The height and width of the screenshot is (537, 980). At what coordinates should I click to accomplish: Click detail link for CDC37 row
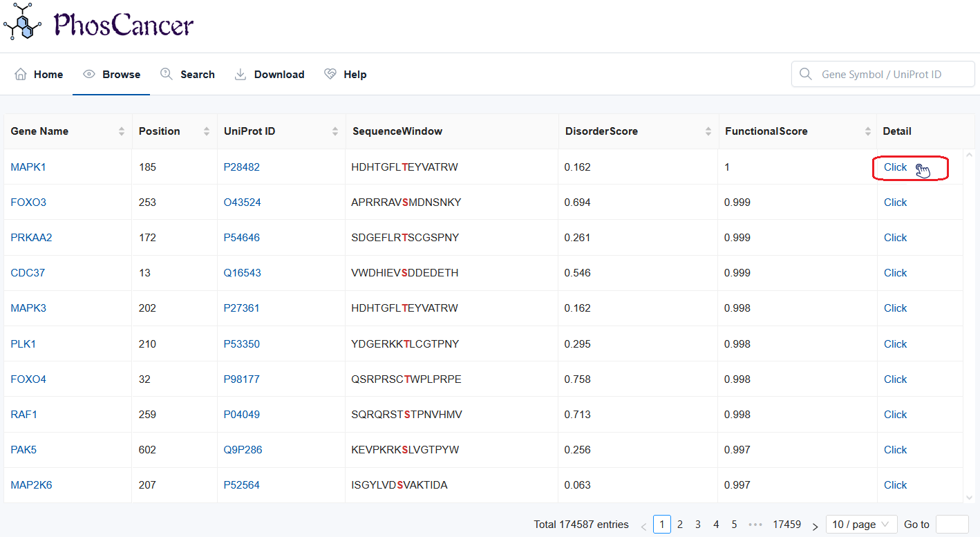pyautogui.click(x=895, y=273)
